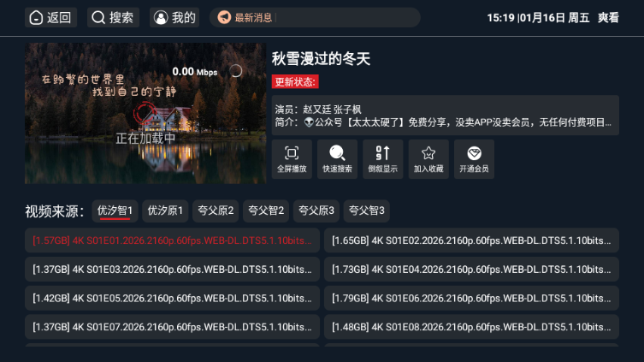Play episode S01E05 [1.42GB]
Image resolution: width=644 pixels, height=362 pixels.
coord(172,298)
